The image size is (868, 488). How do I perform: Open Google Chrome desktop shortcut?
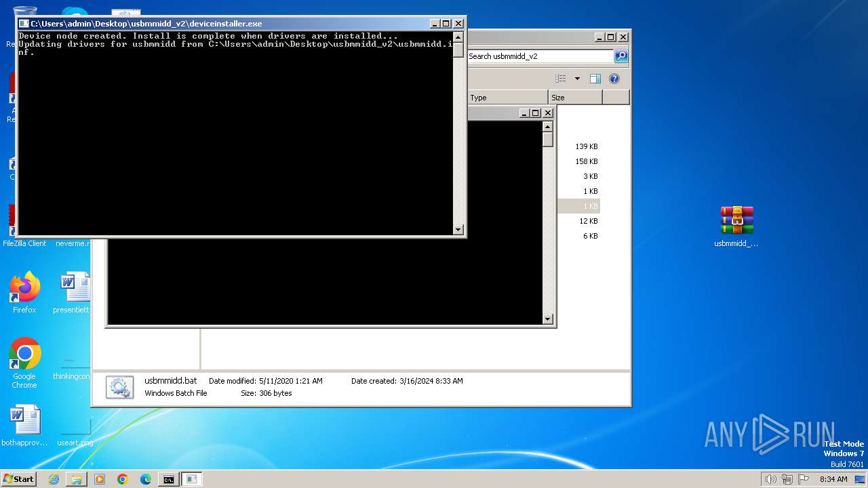coord(24,362)
